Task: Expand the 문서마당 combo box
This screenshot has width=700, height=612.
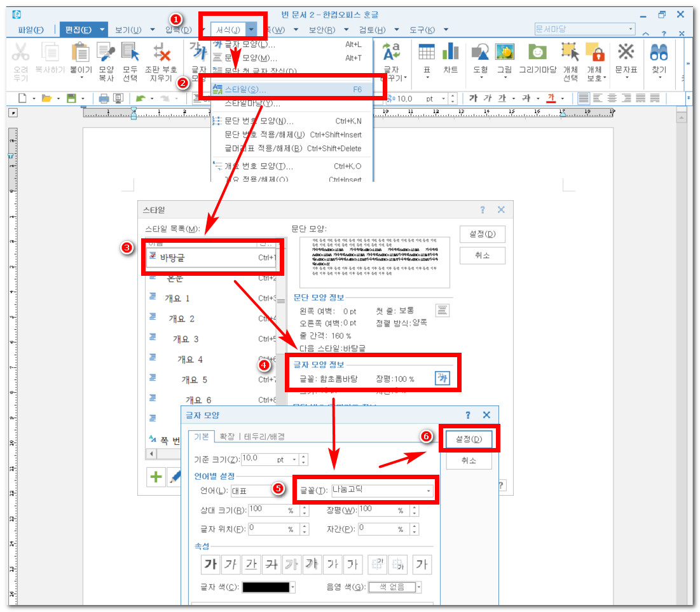Action: pos(630,29)
